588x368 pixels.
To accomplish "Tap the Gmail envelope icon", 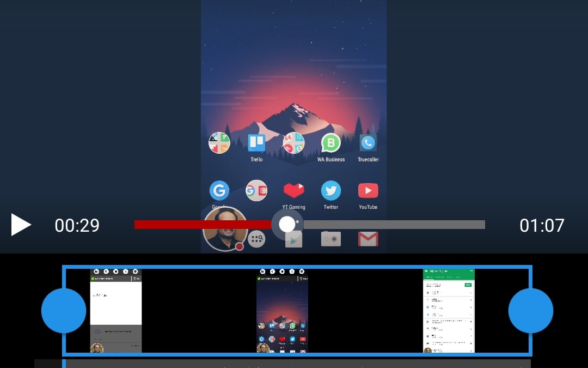I will (x=368, y=239).
